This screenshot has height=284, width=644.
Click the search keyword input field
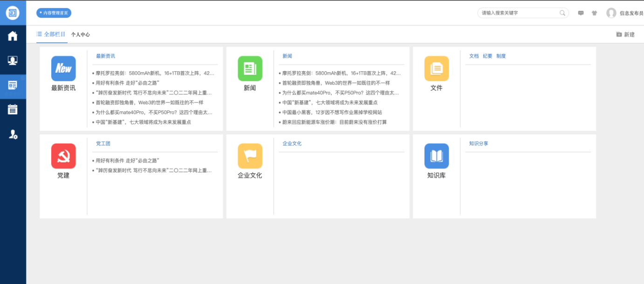(x=518, y=13)
